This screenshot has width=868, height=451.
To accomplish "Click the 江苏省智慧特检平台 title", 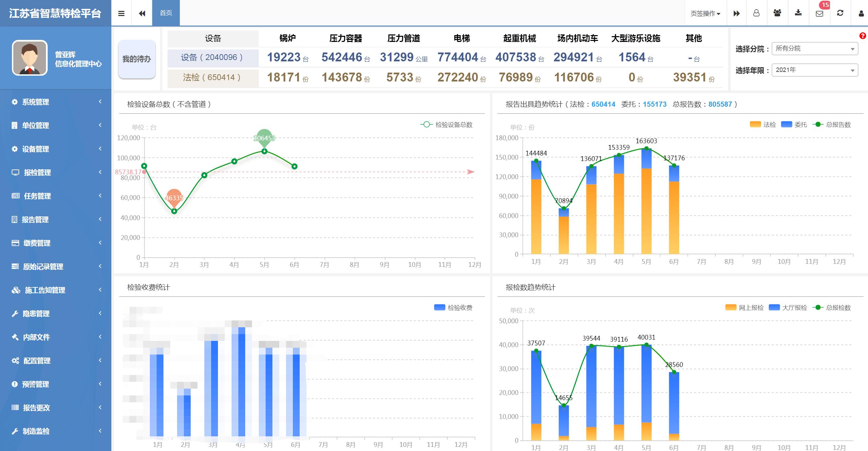I will coord(55,13).
